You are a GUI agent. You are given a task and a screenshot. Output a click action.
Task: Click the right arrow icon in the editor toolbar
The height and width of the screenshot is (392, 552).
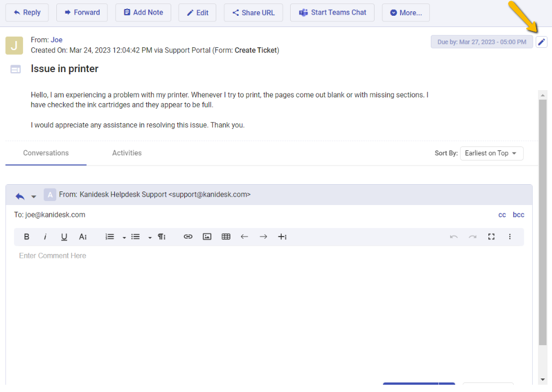[x=264, y=237]
